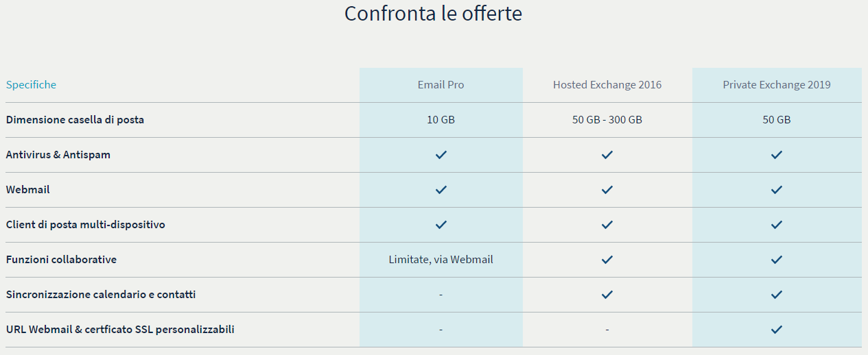Image resolution: width=868 pixels, height=355 pixels.
Task: Select the Hosted Exchange 2016 column header
Action: pos(607,85)
